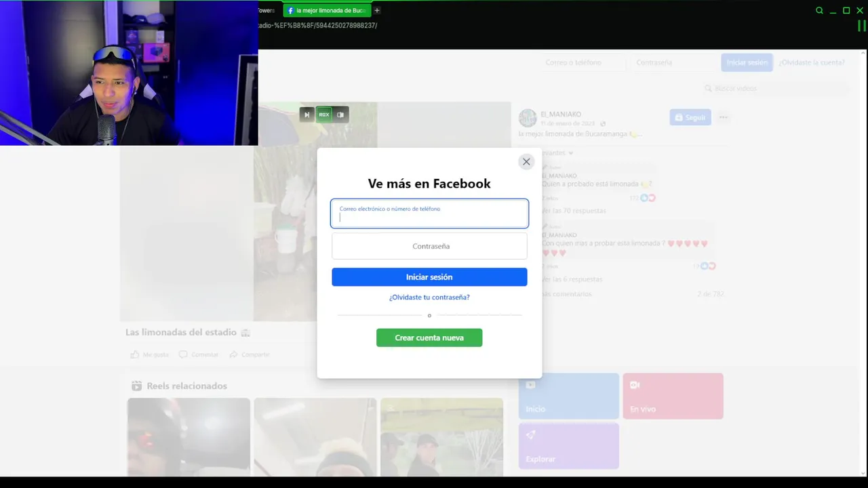The height and width of the screenshot is (488, 868).
Task: Click the header Contraseña field
Action: pyautogui.click(x=673, y=62)
